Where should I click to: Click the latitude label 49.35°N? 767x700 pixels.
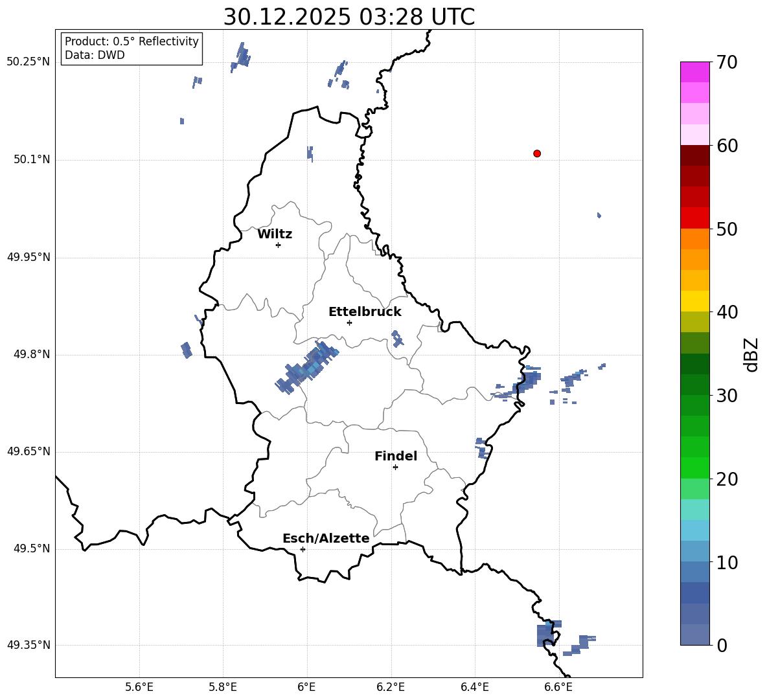[x=29, y=645]
